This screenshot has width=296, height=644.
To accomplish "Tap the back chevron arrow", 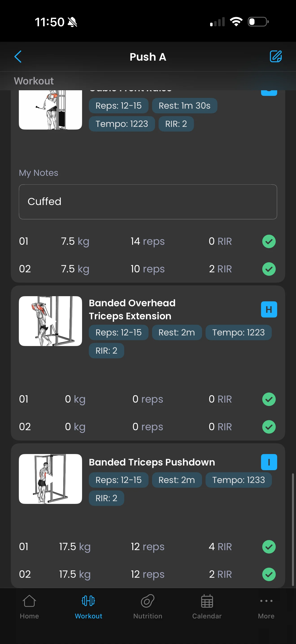I will tap(18, 57).
